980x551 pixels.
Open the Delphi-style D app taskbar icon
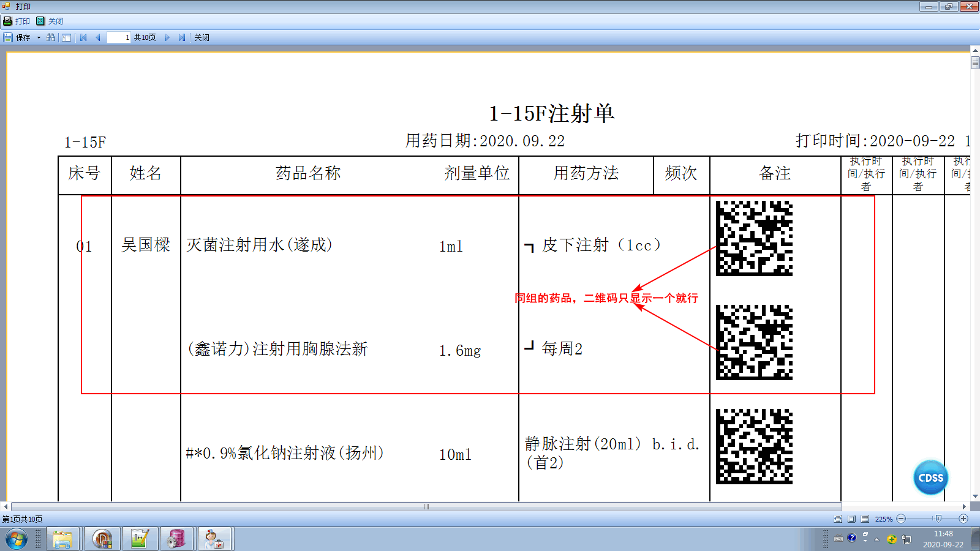[x=102, y=539]
